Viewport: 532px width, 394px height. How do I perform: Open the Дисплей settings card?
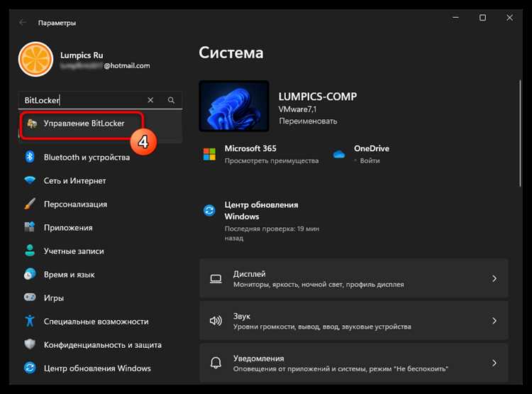tap(354, 278)
